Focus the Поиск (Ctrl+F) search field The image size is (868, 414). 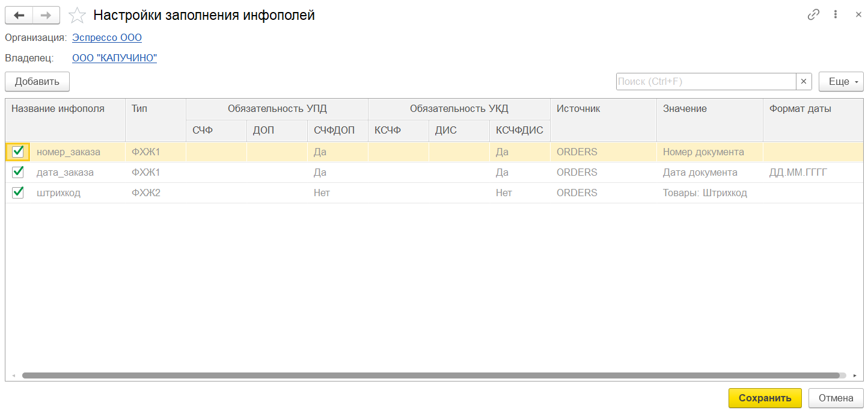tap(706, 81)
